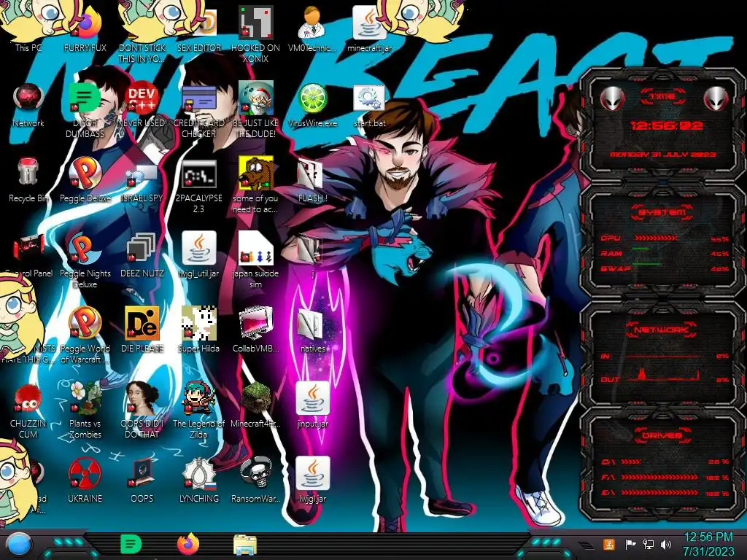Click the TIME widget header
This screenshot has width=747, height=560.
coord(662,97)
